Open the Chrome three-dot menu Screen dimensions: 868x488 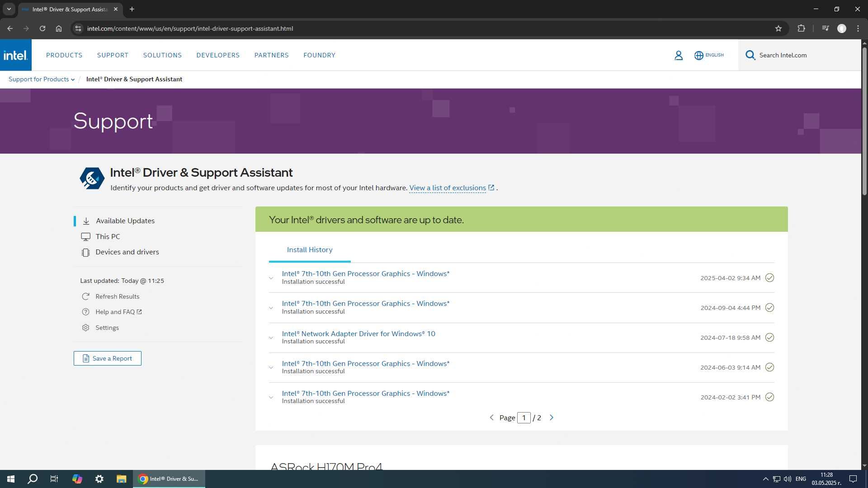(858, 28)
